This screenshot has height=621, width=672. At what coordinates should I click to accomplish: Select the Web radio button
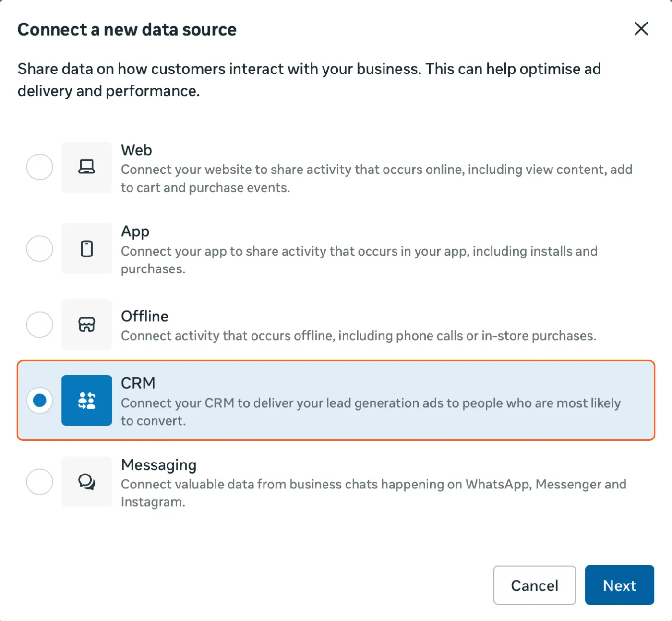coord(39,167)
